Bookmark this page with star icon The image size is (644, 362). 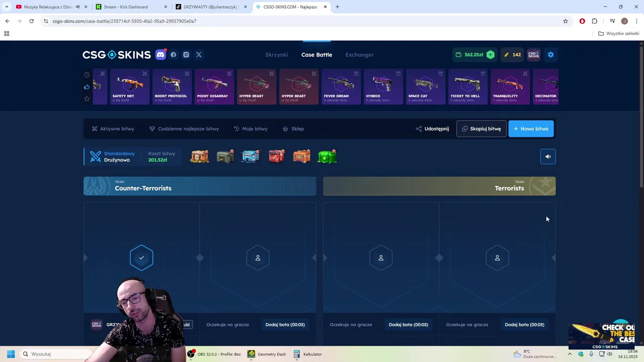pyautogui.click(x=566, y=21)
